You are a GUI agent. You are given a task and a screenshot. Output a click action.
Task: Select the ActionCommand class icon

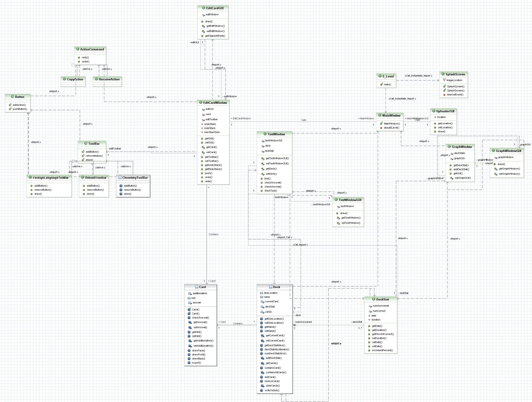click(78, 49)
